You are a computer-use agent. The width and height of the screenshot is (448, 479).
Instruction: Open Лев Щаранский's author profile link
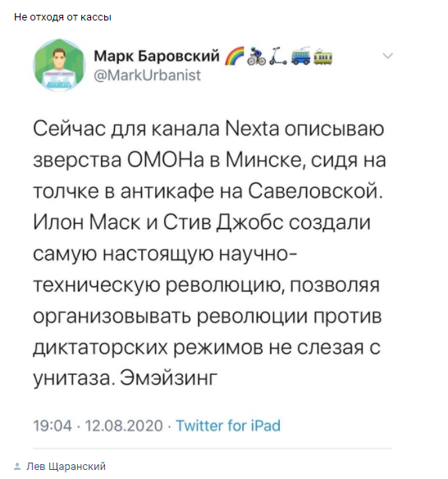[66, 467]
